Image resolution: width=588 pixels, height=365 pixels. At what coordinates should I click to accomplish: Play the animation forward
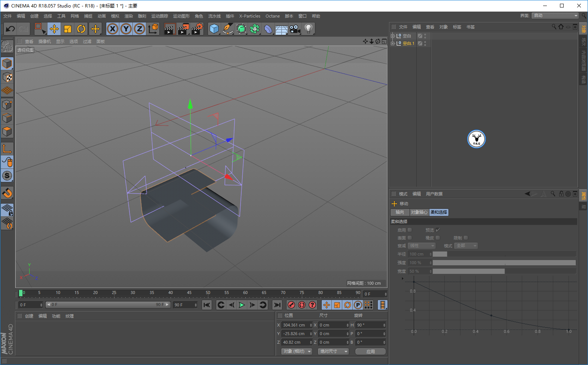pyautogui.click(x=242, y=305)
